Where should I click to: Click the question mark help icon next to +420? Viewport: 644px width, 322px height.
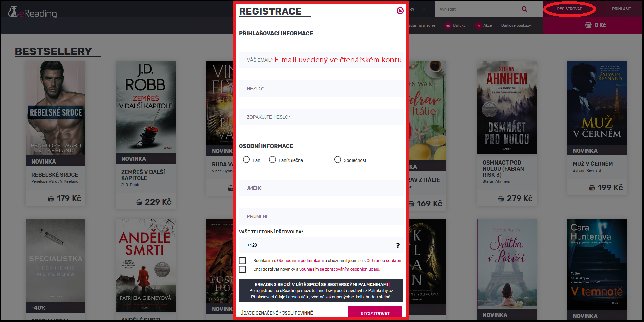coord(398,245)
